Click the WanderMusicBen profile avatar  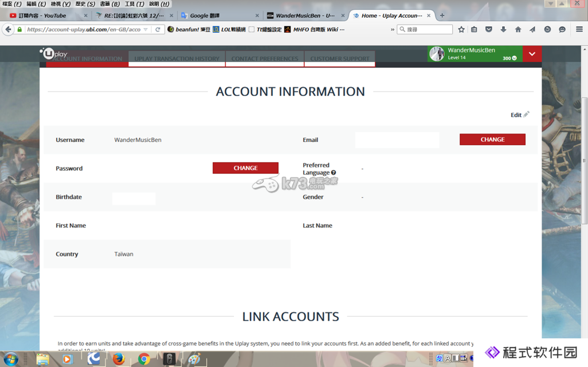pos(437,54)
